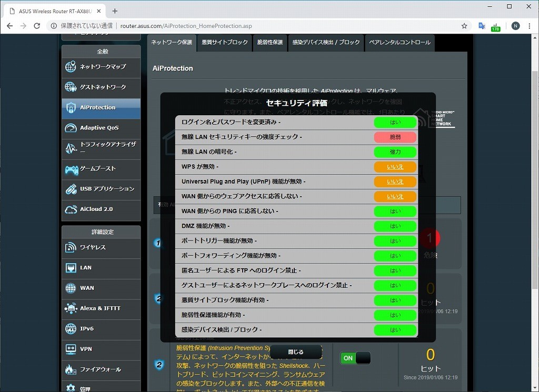Click はい badge for ポートフォワーディング row
The image size is (539, 392).
tap(395, 256)
